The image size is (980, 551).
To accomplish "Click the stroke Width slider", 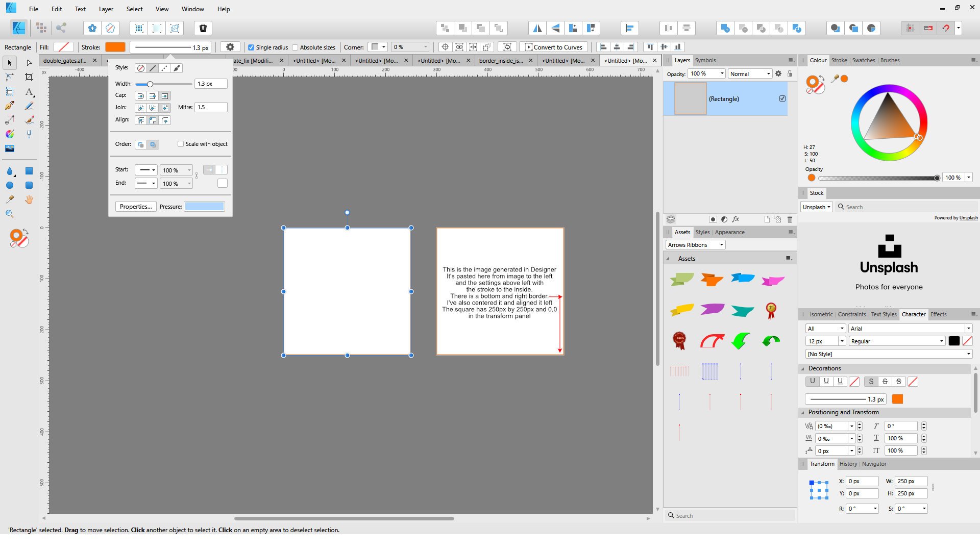I will (x=163, y=84).
